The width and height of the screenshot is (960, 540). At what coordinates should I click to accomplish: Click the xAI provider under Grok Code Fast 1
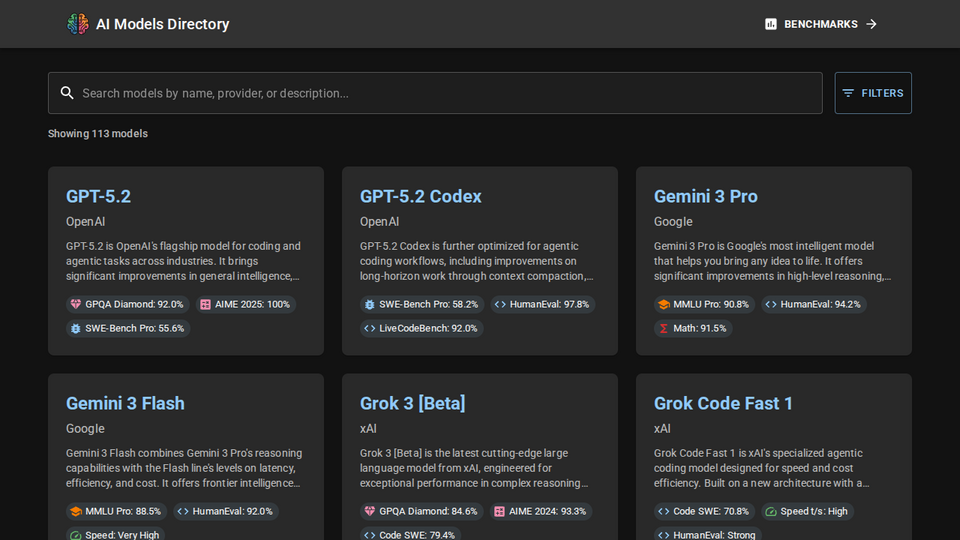click(662, 429)
